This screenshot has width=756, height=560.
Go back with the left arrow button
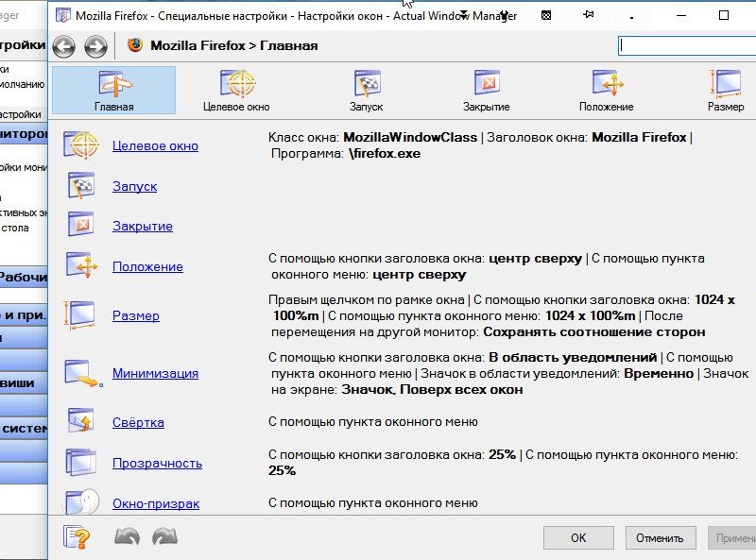64,46
